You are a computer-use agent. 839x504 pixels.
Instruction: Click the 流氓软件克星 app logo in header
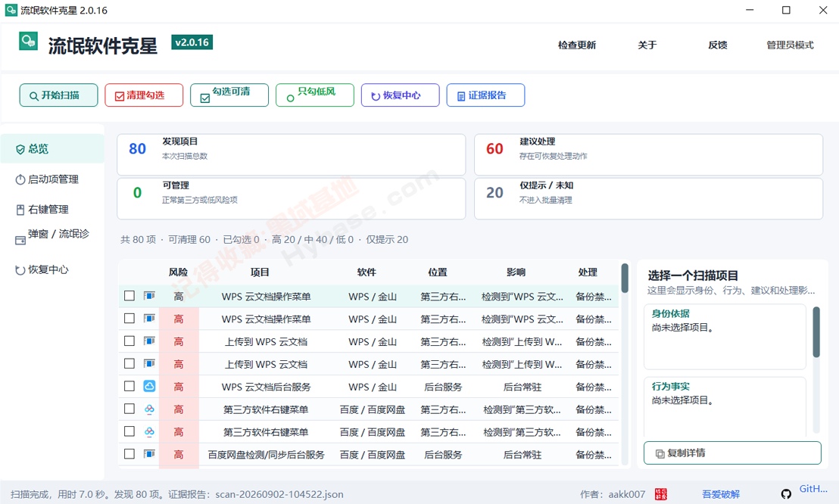[x=28, y=41]
